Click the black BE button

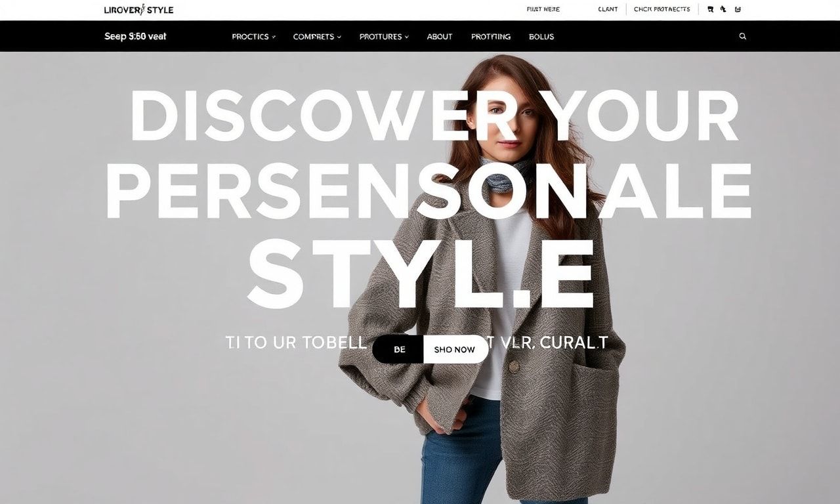[x=399, y=349]
